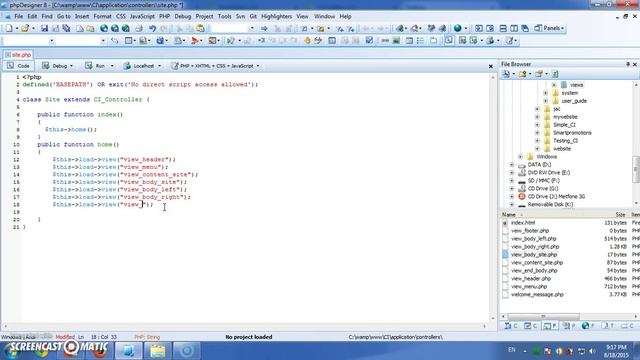Open the Git menu
This screenshot has height=360, width=640.
(253, 16)
